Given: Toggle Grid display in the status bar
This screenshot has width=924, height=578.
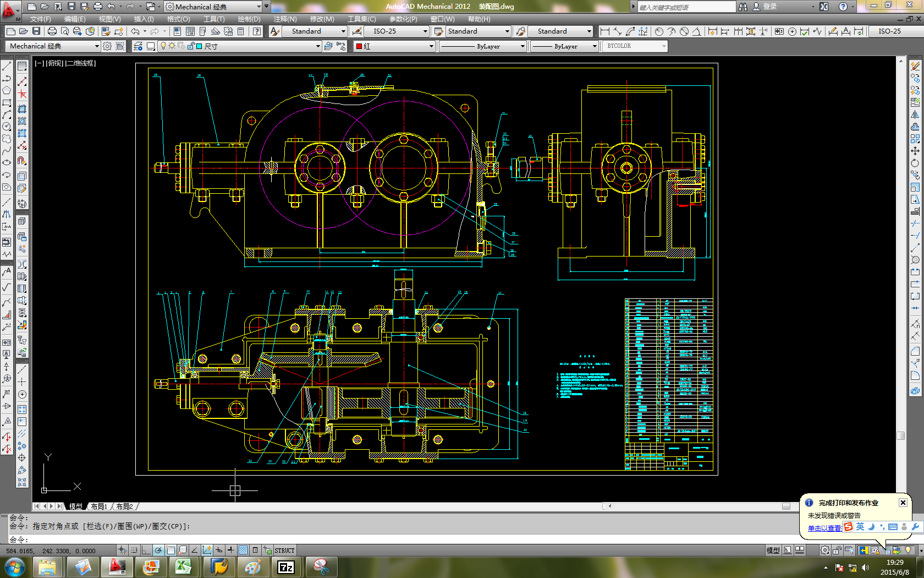Looking at the screenshot, I should coord(134,550).
